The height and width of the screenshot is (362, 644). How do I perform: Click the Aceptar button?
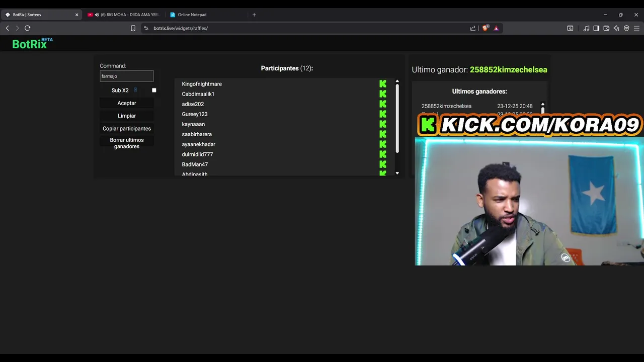(127, 103)
